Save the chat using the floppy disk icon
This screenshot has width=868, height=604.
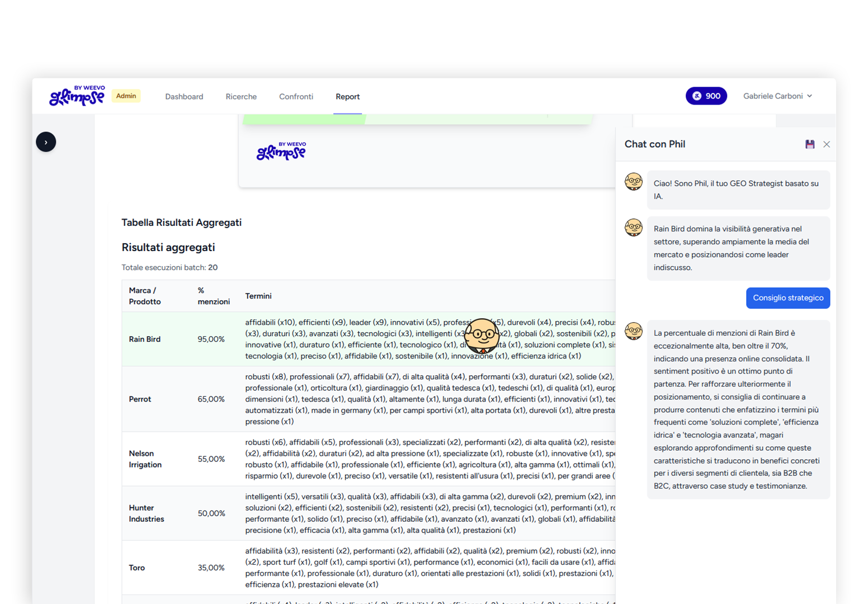[810, 144]
